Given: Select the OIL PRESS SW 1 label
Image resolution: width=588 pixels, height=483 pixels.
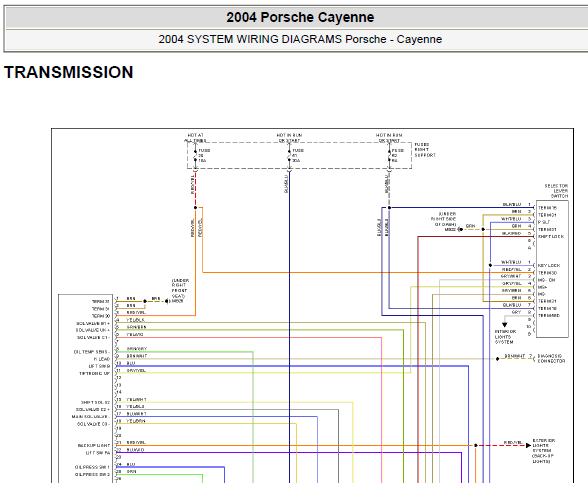Looking at the screenshot, I should [x=92, y=467].
